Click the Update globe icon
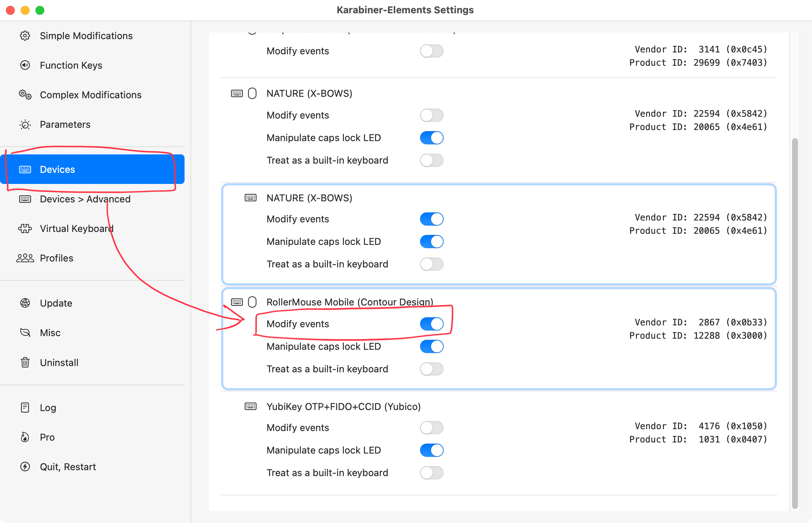This screenshot has width=812, height=523. pos(25,303)
